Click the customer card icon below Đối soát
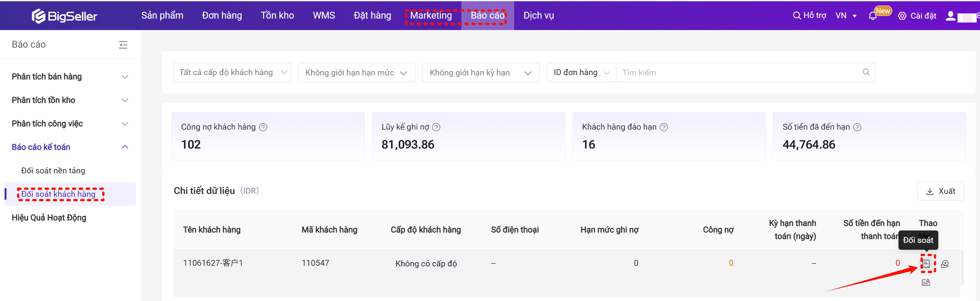This screenshot has height=301, width=980. pos(926,282)
